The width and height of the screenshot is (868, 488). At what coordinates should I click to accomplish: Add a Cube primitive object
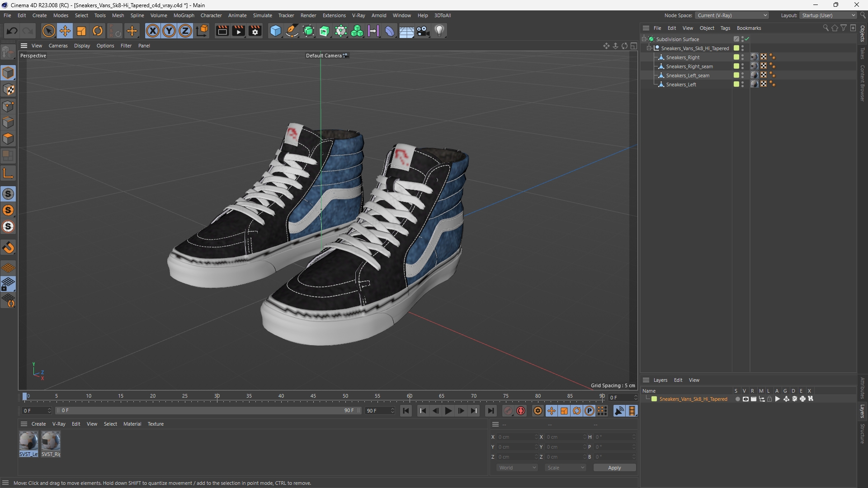[275, 31]
